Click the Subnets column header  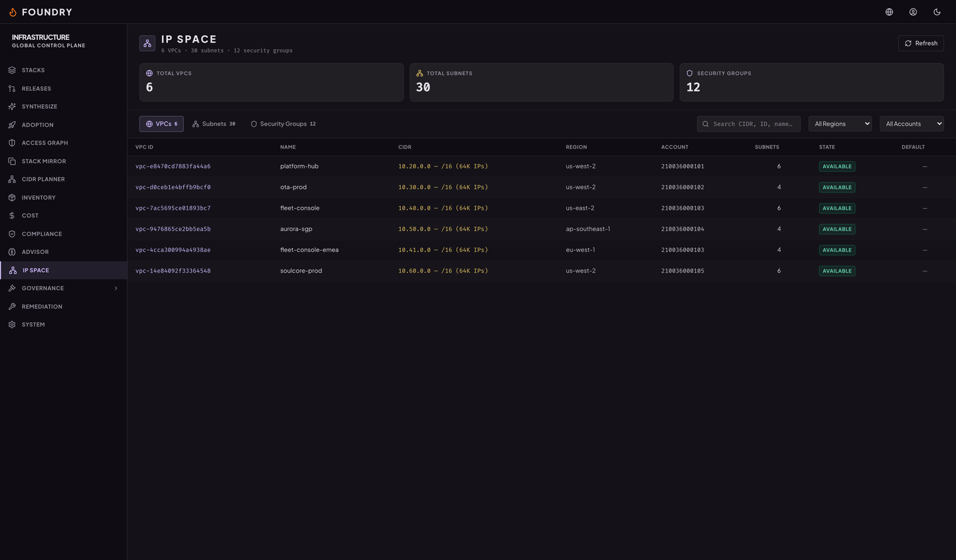[x=767, y=147]
